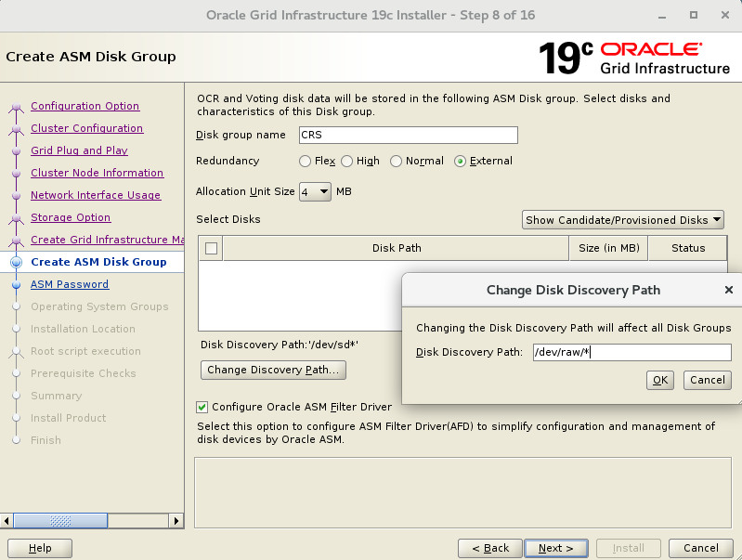Click the left scroll arrow of step panel
Screen dimensions: 742x560
(7, 521)
